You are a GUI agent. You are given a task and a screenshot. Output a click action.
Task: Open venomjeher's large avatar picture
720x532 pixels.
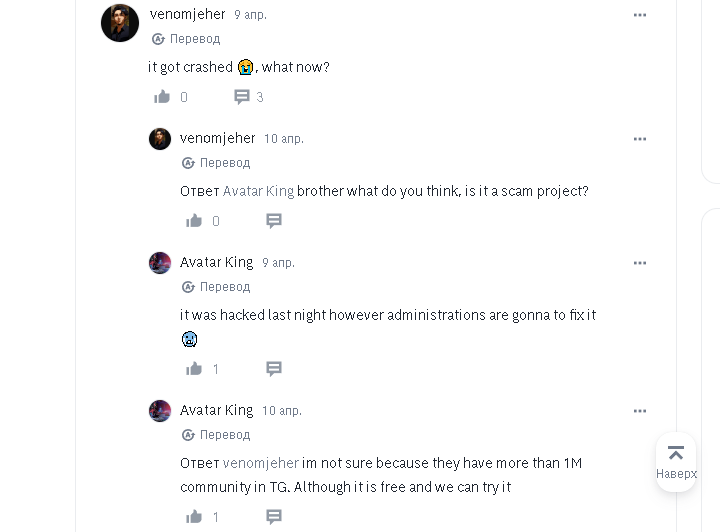[x=120, y=23]
